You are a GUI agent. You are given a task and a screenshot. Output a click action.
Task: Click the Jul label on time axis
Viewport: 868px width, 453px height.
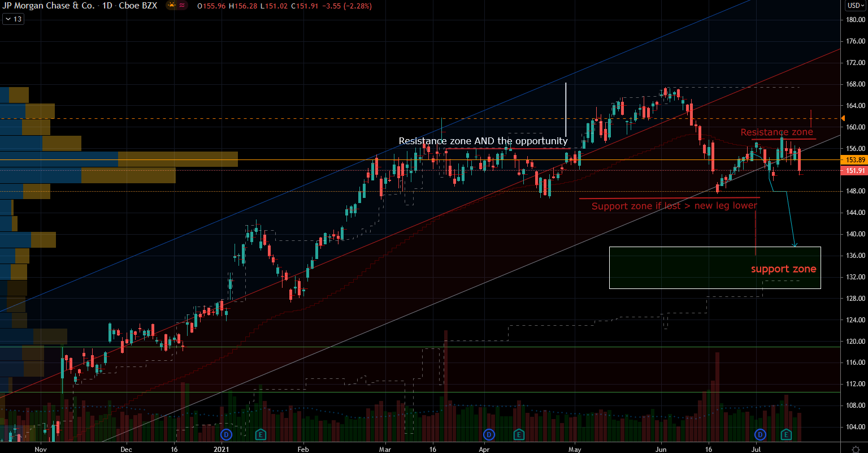(x=756, y=448)
